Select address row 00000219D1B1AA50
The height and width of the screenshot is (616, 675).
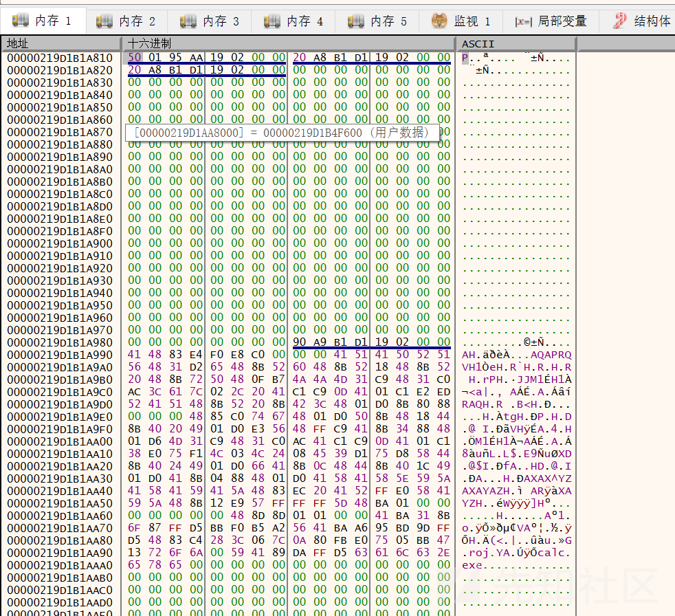click(60, 503)
